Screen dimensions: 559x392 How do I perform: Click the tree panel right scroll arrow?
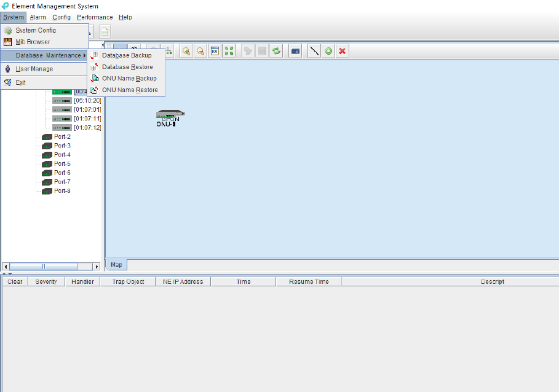coord(97,266)
